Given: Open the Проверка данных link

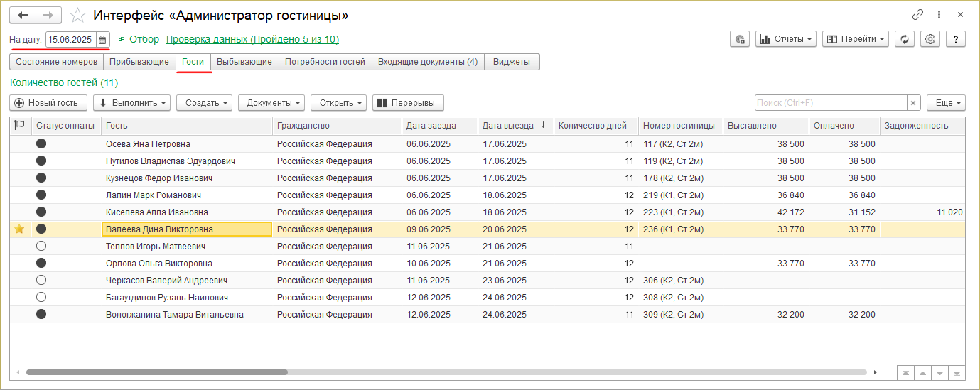Looking at the screenshot, I should 252,40.
